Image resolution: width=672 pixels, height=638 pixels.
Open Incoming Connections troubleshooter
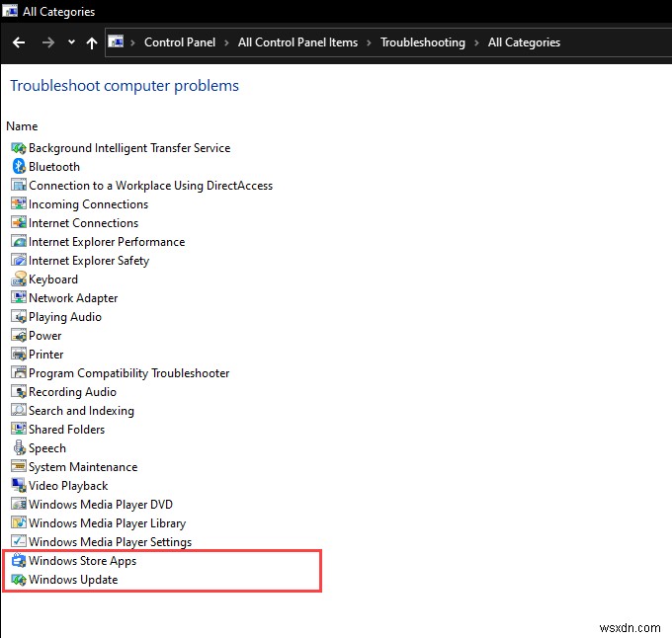pyautogui.click(x=88, y=204)
